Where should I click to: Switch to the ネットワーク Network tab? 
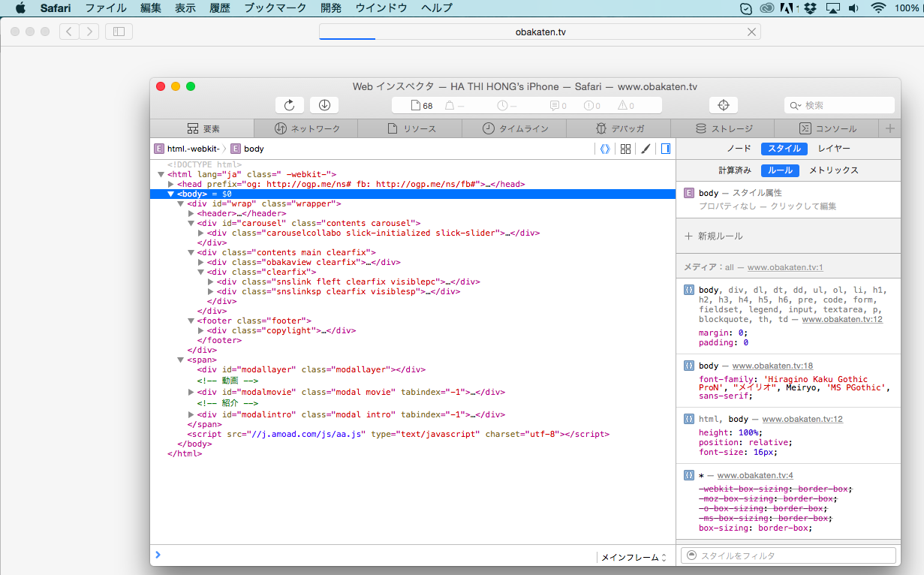pyautogui.click(x=306, y=128)
